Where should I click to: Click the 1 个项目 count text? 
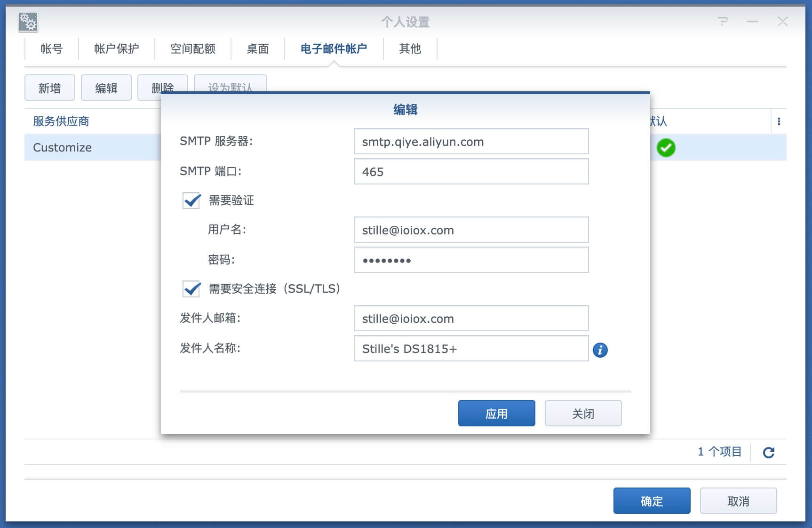point(720,452)
